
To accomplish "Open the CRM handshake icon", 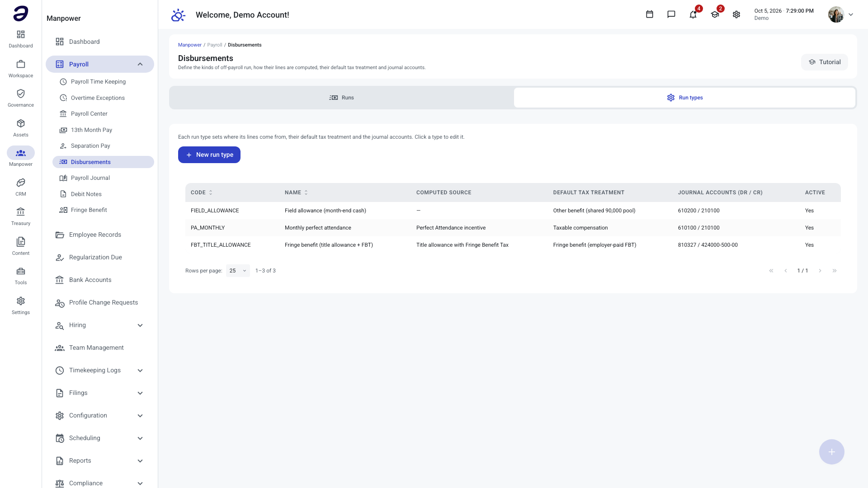I will point(21,183).
